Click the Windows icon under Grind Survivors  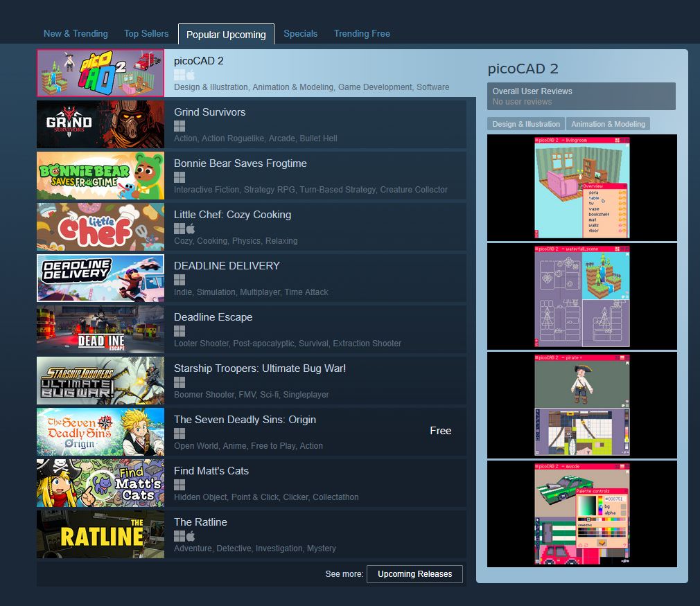pyautogui.click(x=180, y=126)
